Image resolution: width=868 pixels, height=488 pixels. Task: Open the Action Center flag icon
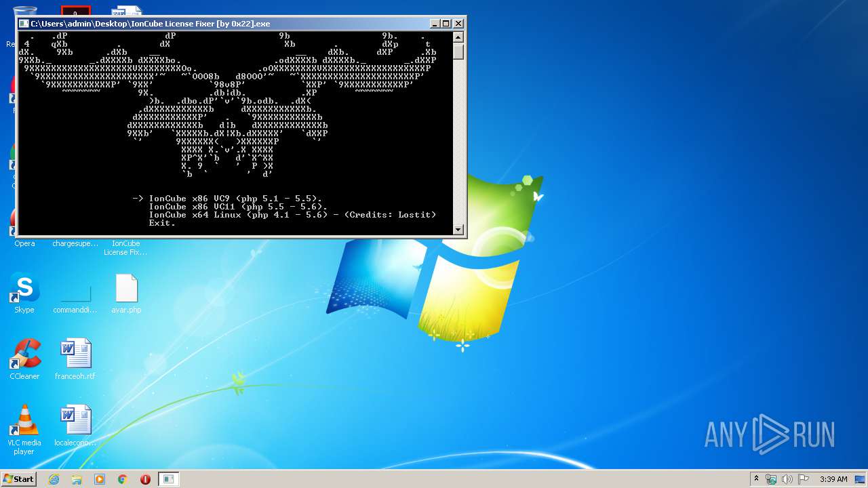804,479
